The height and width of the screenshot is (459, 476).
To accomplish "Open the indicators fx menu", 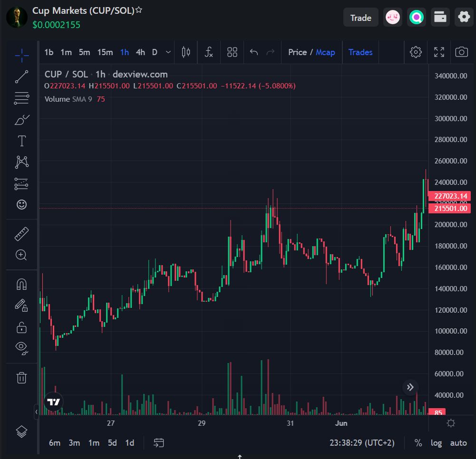I will (x=209, y=52).
